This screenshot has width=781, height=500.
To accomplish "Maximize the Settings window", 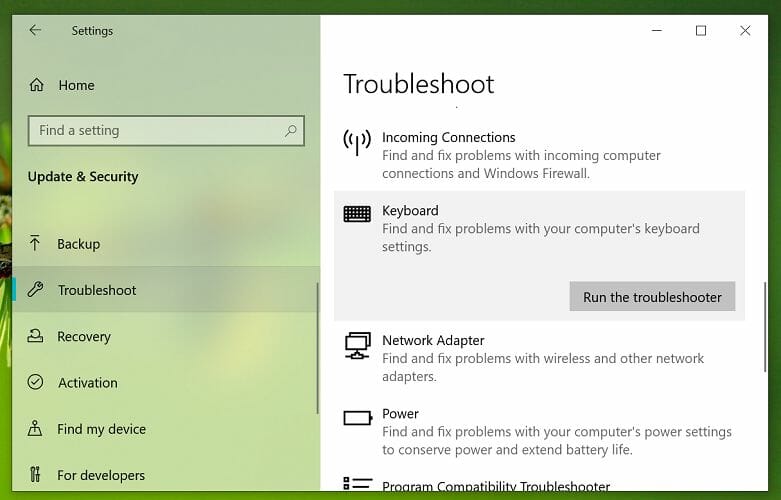I will click(701, 30).
